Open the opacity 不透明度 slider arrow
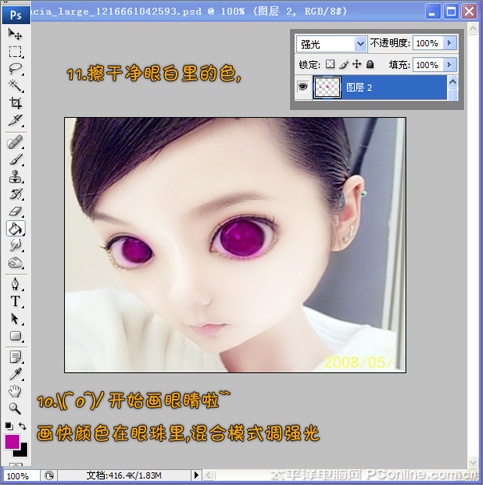 (449, 43)
